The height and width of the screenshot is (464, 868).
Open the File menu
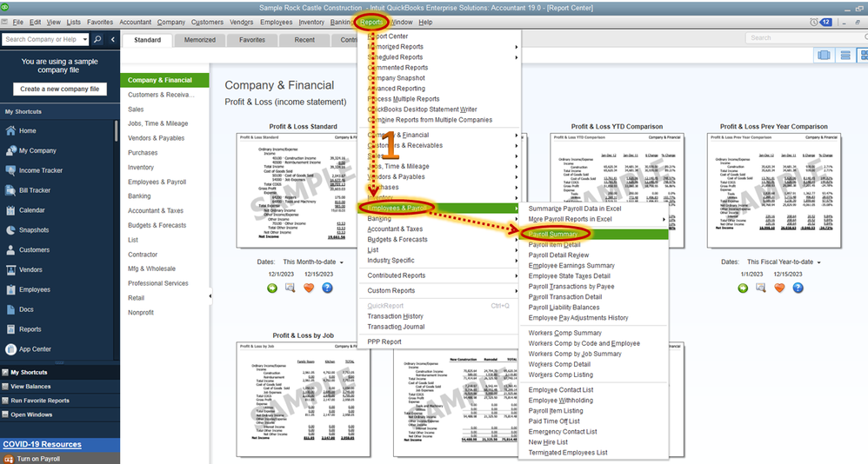click(17, 22)
